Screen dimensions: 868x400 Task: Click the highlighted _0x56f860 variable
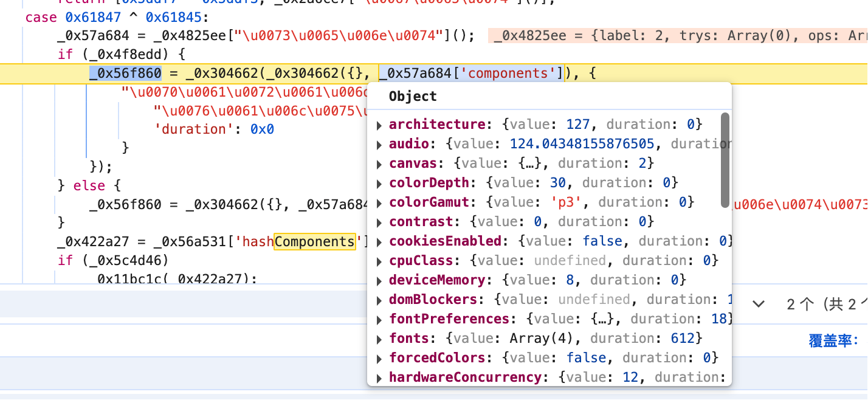point(125,74)
